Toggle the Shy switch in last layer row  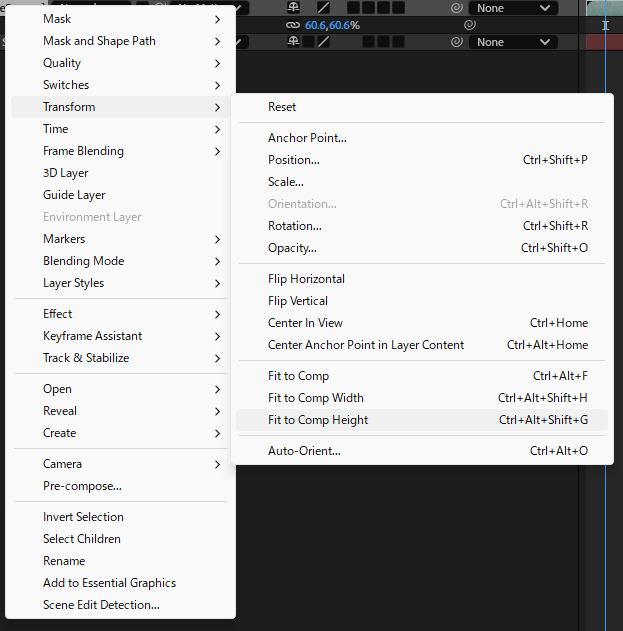point(293,41)
